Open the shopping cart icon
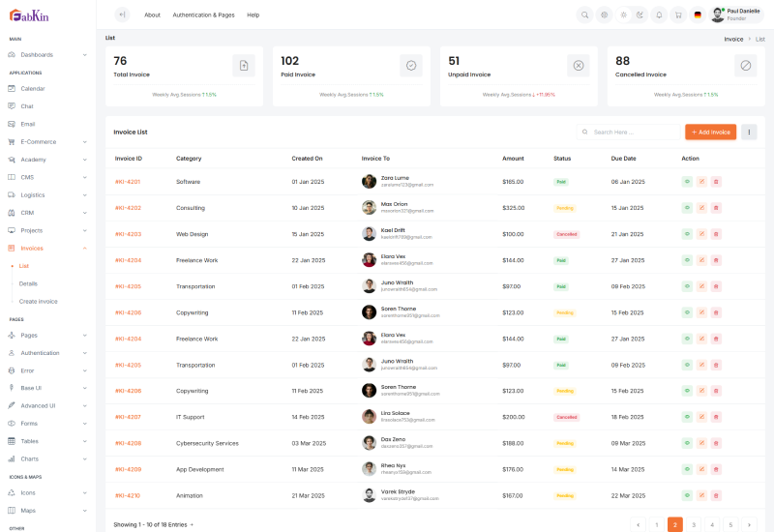The width and height of the screenshot is (774, 532). click(679, 15)
